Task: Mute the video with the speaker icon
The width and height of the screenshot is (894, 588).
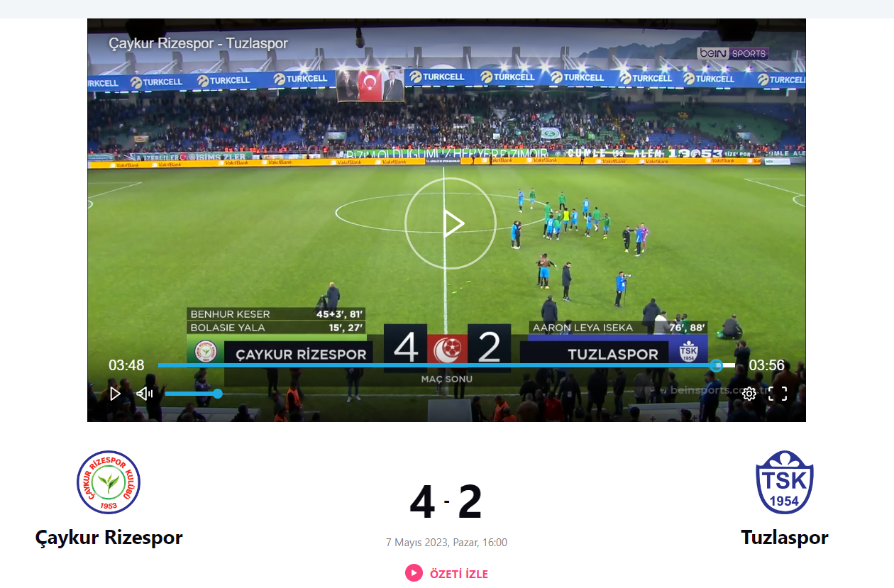Action: (x=145, y=394)
